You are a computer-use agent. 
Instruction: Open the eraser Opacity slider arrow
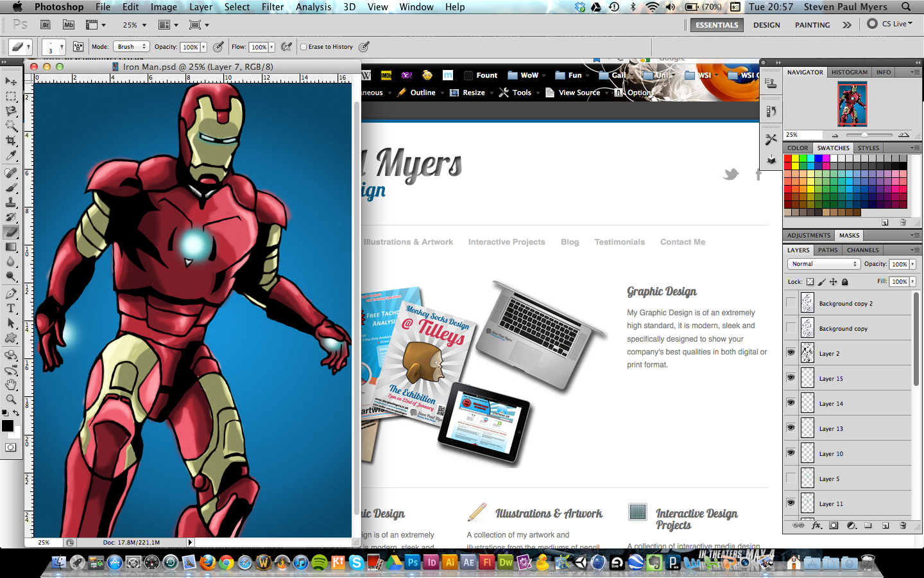204,47
